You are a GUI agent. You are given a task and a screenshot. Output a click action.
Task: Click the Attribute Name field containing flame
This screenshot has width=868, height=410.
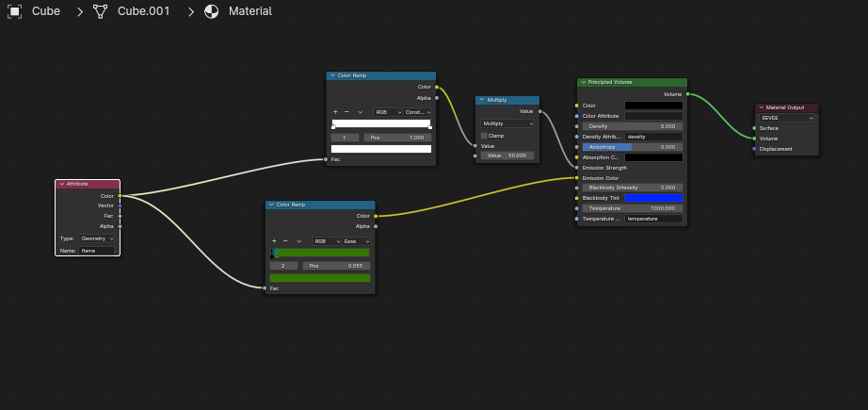(x=96, y=251)
